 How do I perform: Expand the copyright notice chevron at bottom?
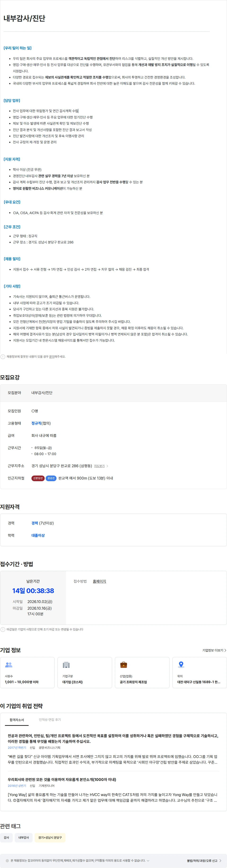[x=148, y=860]
